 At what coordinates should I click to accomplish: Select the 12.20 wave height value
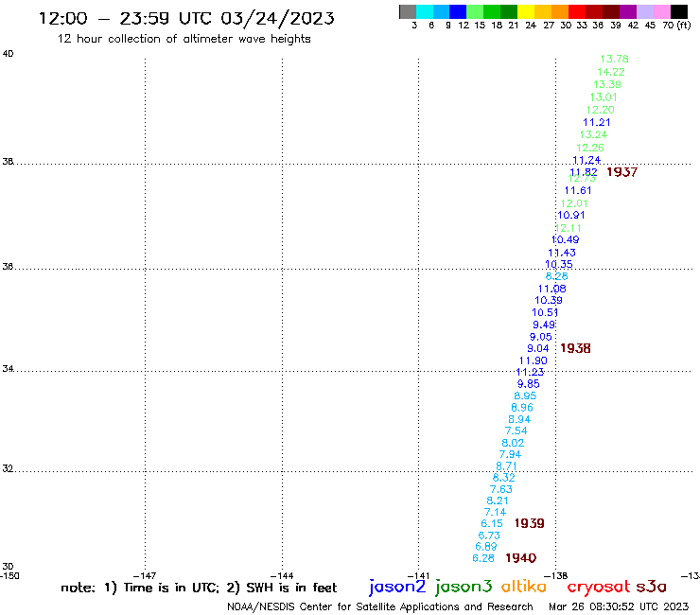[601, 110]
